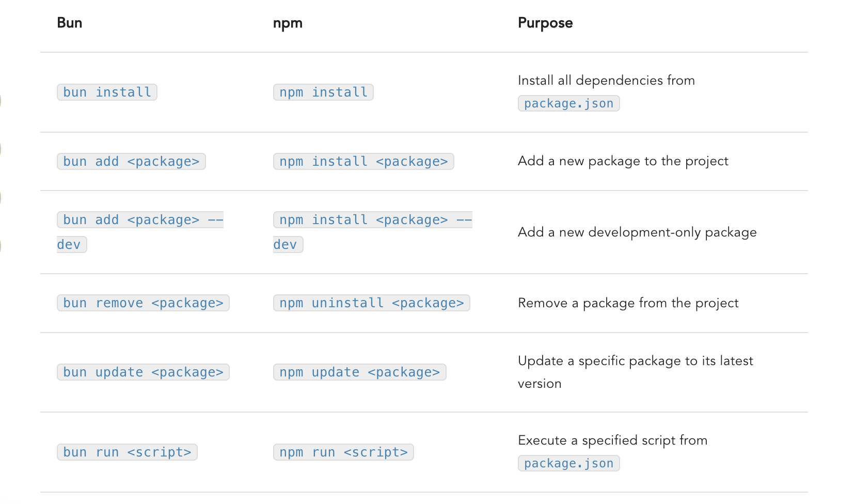
Task: Click 'Install all dependencies from' text
Action: point(606,81)
